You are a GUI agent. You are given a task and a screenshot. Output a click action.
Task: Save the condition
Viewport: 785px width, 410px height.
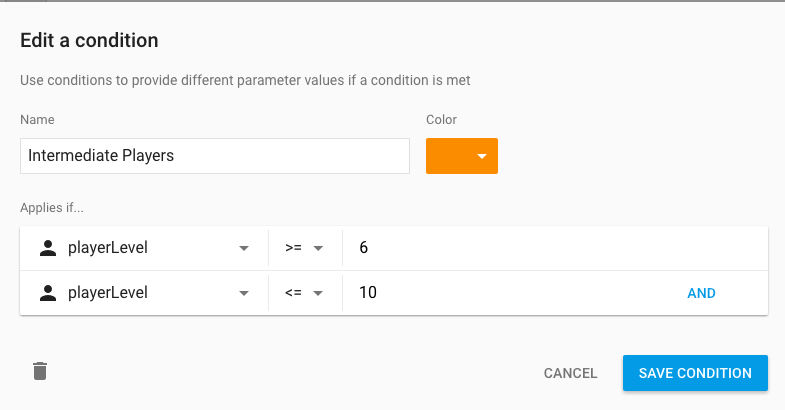tap(695, 373)
